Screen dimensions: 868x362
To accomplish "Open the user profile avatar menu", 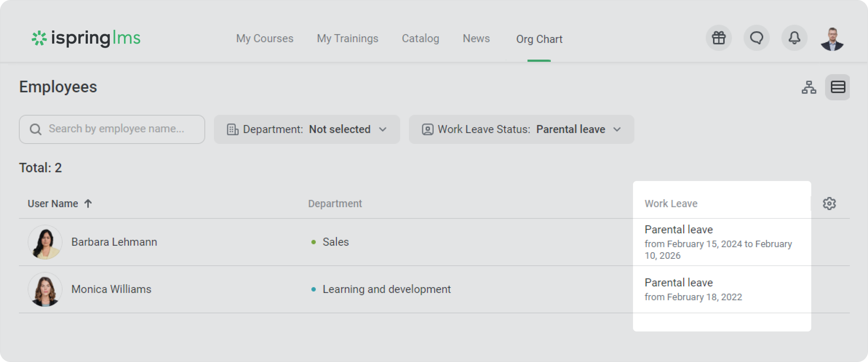I will click(832, 39).
